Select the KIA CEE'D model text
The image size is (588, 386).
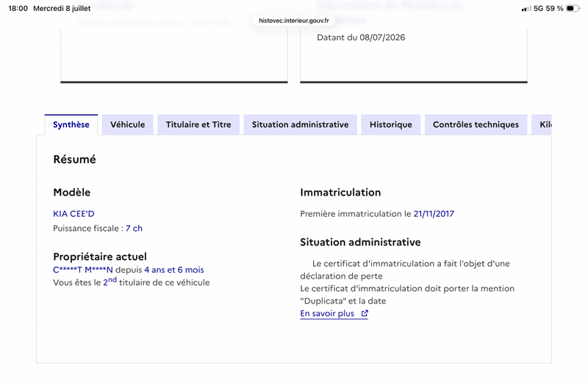point(74,214)
